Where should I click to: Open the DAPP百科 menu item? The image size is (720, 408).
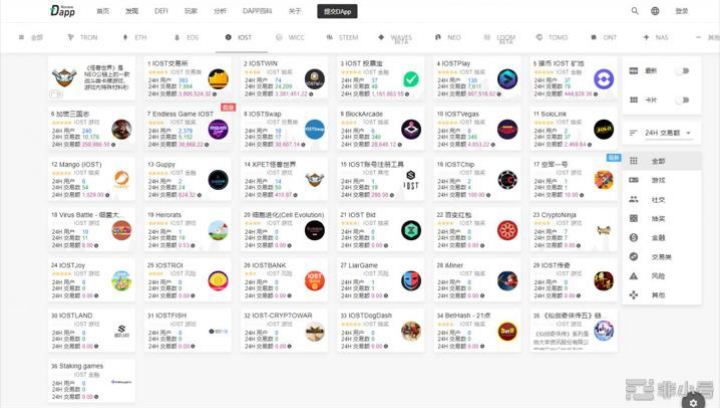point(257,11)
